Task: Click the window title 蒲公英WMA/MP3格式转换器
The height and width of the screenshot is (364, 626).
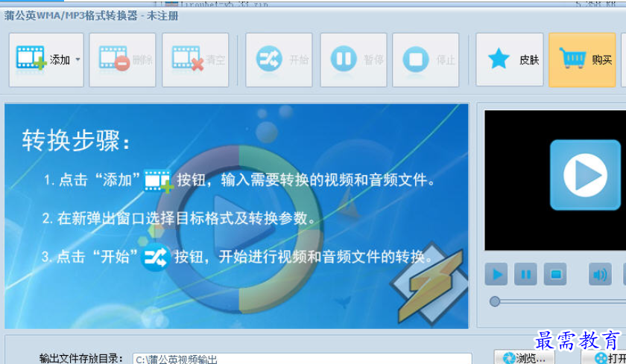Action: click(71, 16)
